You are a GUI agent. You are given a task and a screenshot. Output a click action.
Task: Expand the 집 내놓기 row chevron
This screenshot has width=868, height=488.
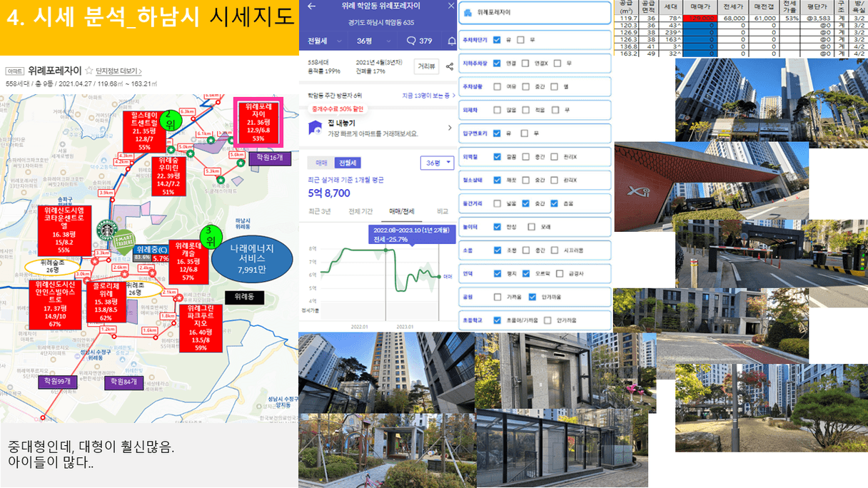[450, 128]
